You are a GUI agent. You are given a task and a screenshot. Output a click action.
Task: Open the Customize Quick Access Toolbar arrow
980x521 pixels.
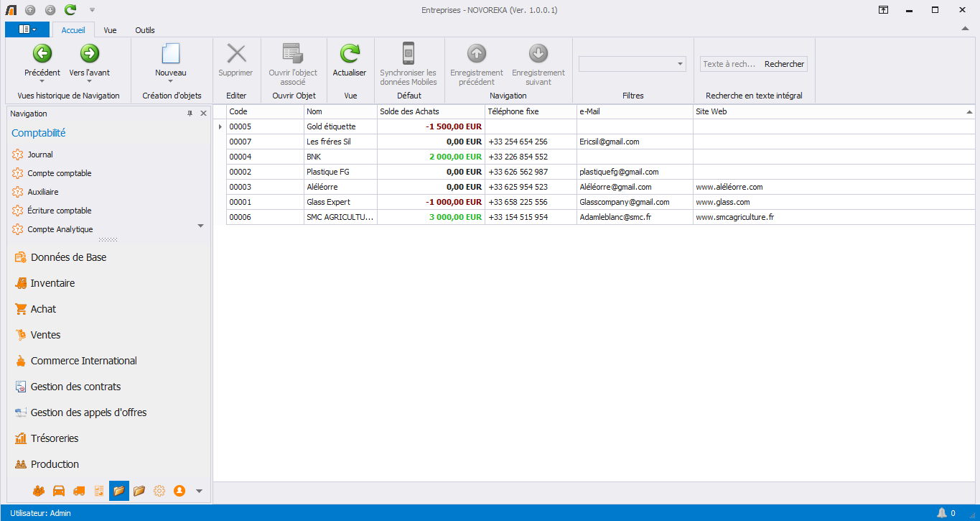click(92, 10)
